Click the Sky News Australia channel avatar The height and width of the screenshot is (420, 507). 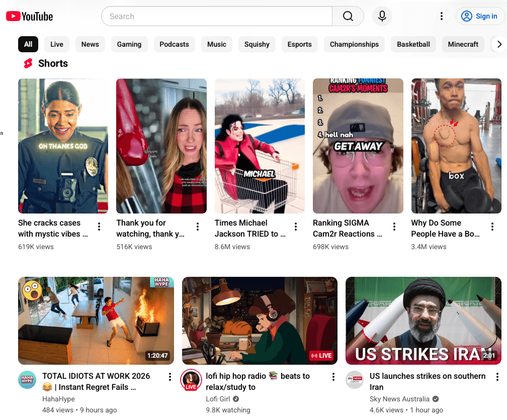[x=355, y=380]
